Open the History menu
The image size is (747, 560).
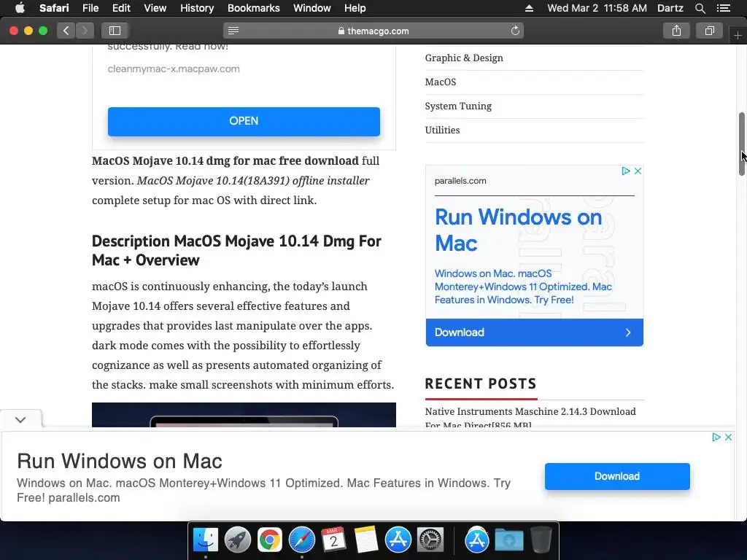197,8
